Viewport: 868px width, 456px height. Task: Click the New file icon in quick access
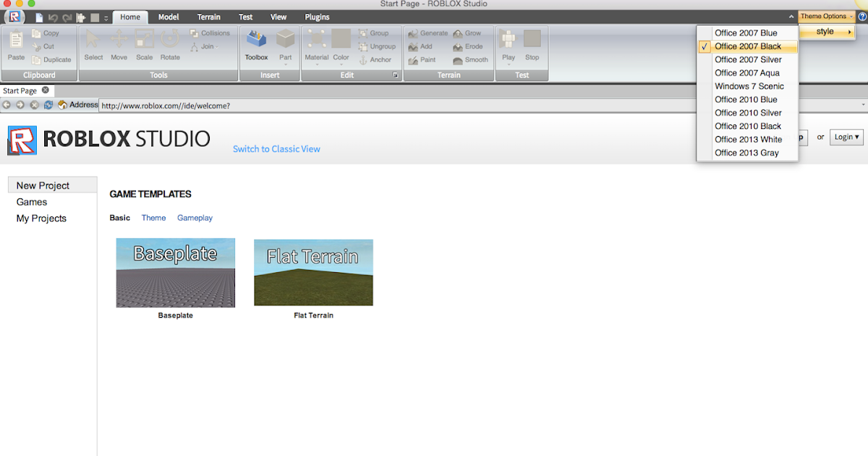(x=39, y=17)
